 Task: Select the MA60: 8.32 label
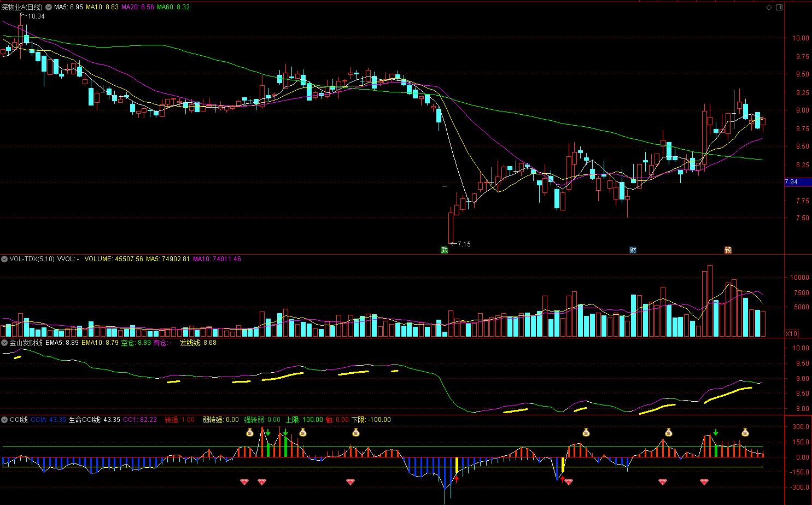tap(173, 8)
